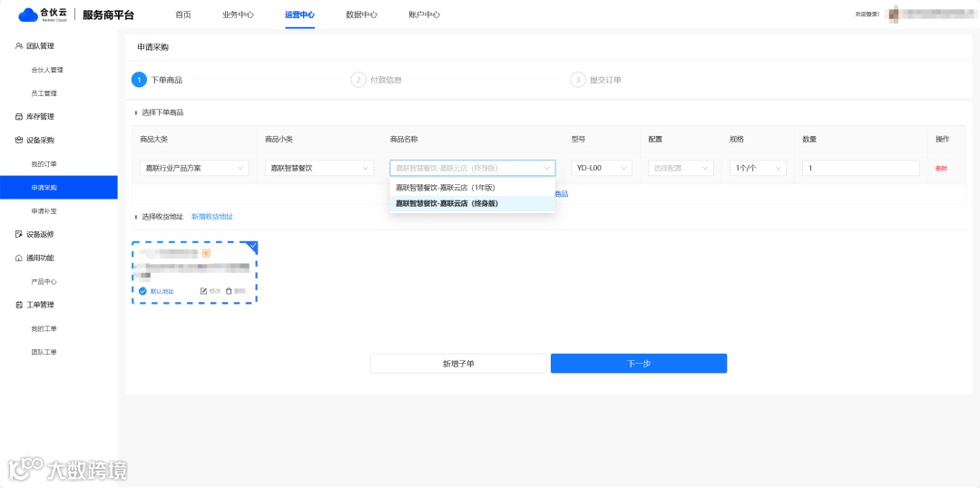Image resolution: width=980 pixels, height=488 pixels.
Task: Open the 团队管理 sidebar group icon
Action: coord(19,46)
